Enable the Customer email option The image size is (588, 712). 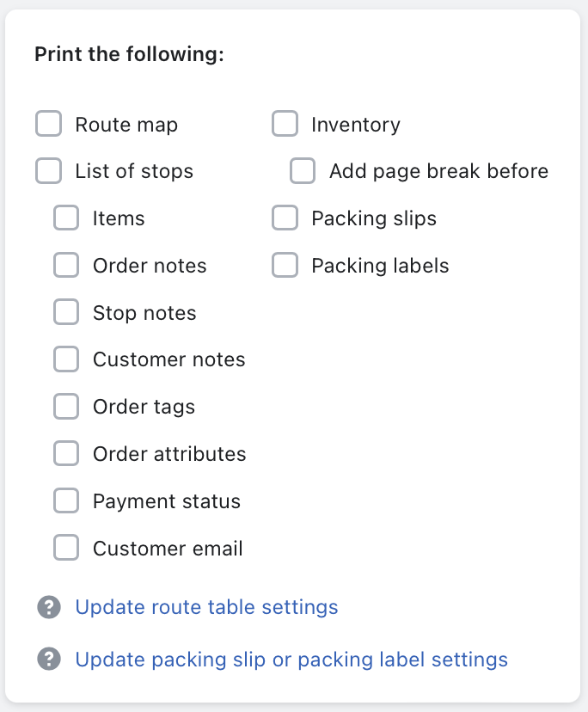pos(66,548)
